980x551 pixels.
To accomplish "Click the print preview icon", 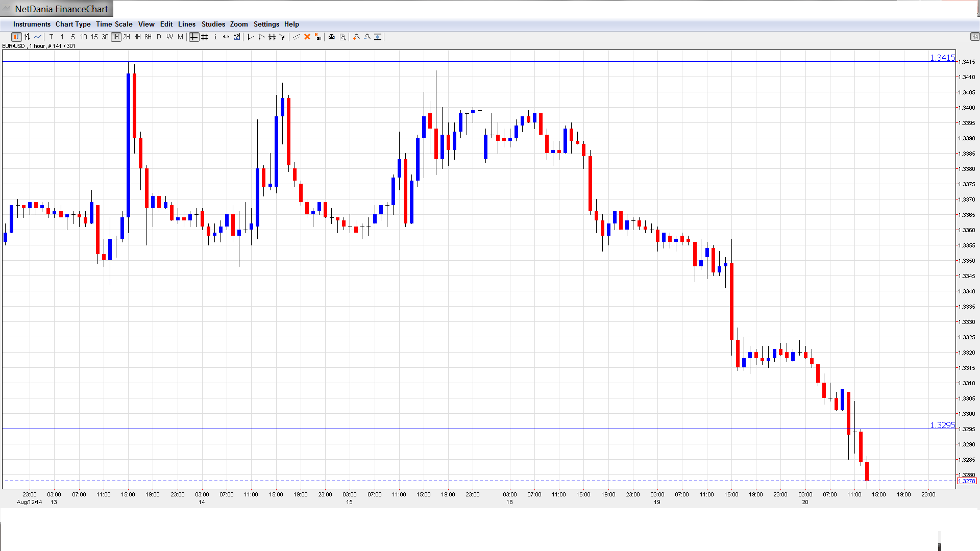I will click(x=343, y=37).
